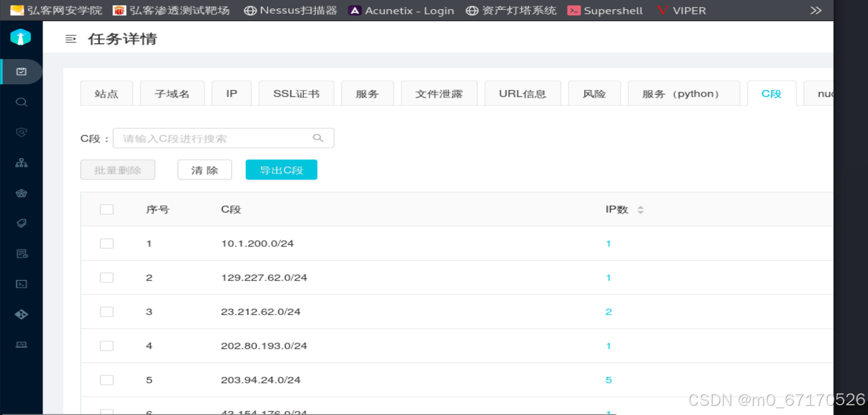Open the VIPER bookmark
Image resolution: width=868 pixels, height=415 pixels.
coord(681,10)
